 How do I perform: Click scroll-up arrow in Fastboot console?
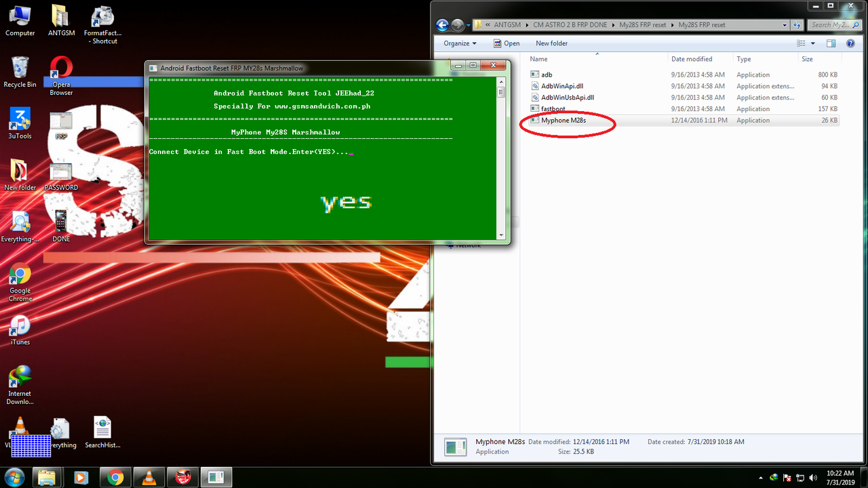pyautogui.click(x=501, y=81)
